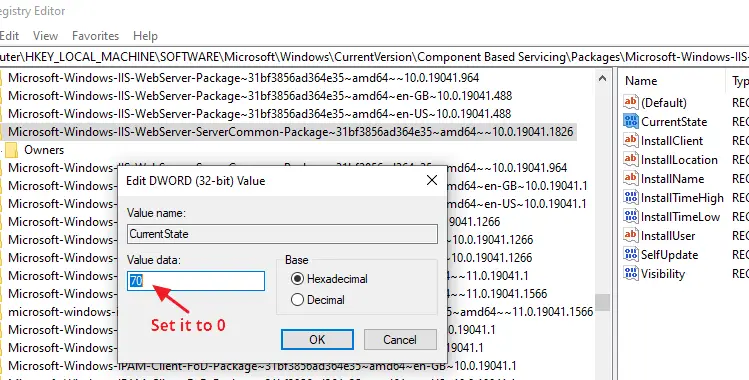
Task: Select WebServer-Package en-GB 10.0.19041.488 key
Action: pyautogui.click(x=260, y=95)
